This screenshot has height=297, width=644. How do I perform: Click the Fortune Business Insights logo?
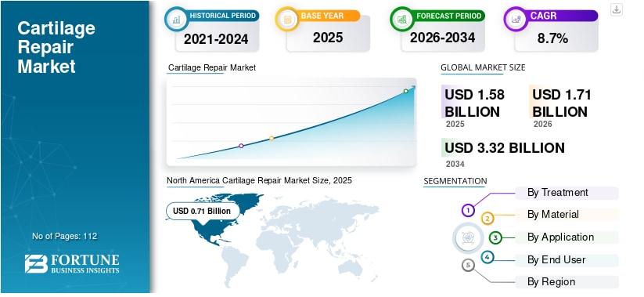(x=72, y=263)
